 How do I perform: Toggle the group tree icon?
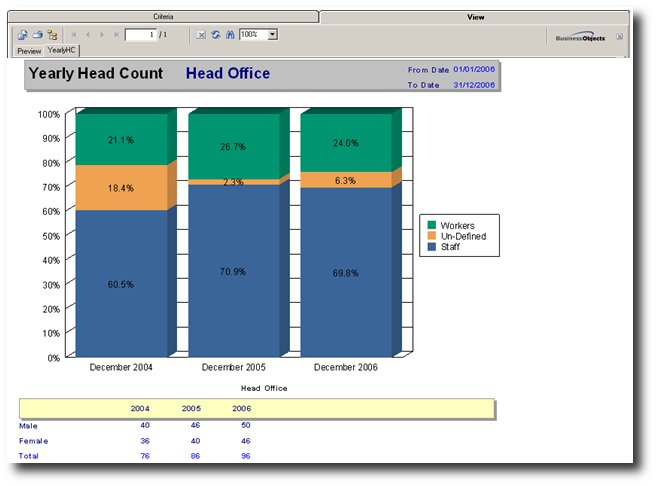coord(52,35)
